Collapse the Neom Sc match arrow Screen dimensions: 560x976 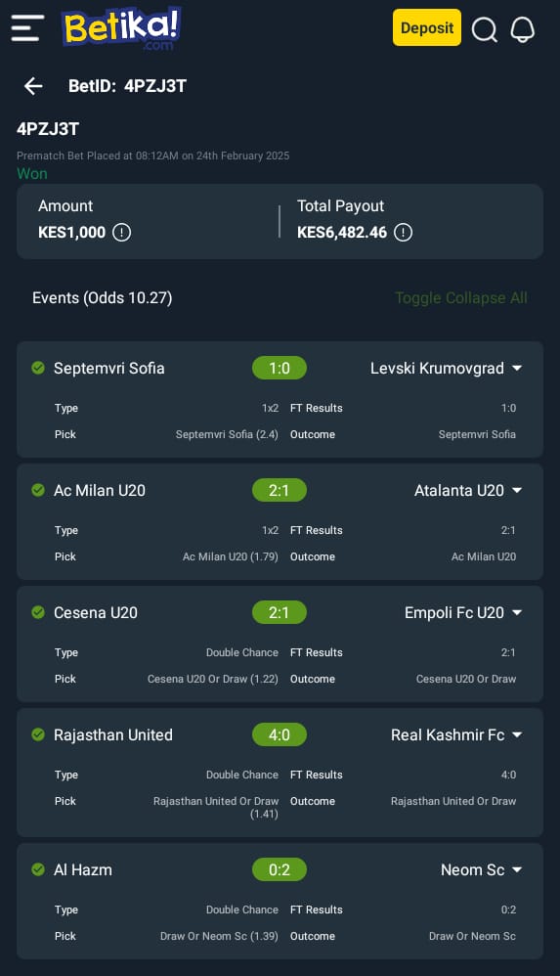517,869
